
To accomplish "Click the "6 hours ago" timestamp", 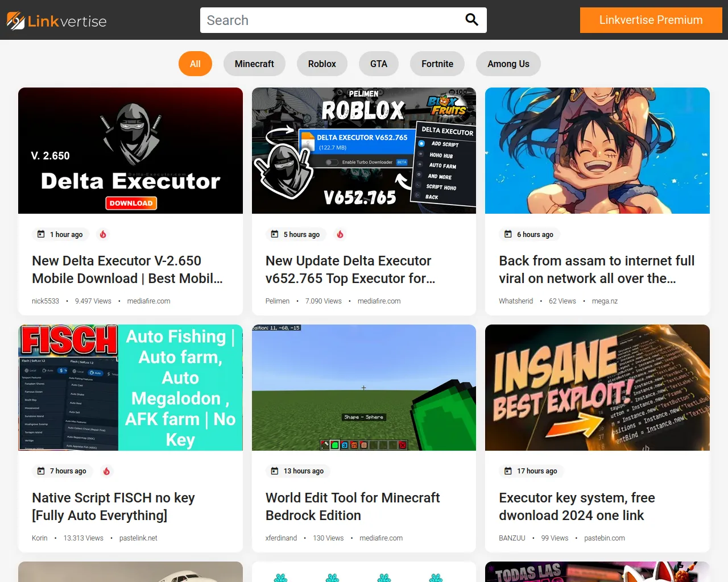I will pyautogui.click(x=535, y=234).
